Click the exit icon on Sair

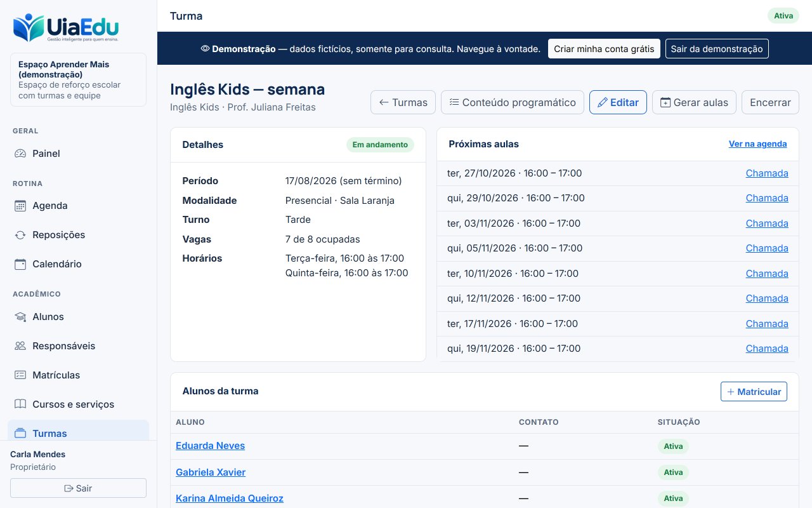pyautogui.click(x=69, y=488)
